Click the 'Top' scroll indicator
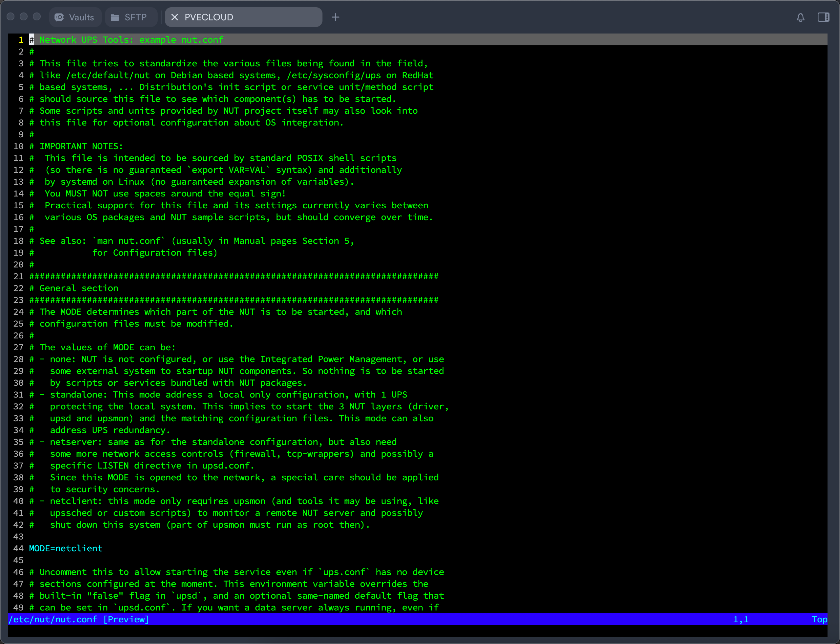Screen dimensions: 840x644 [819, 619]
